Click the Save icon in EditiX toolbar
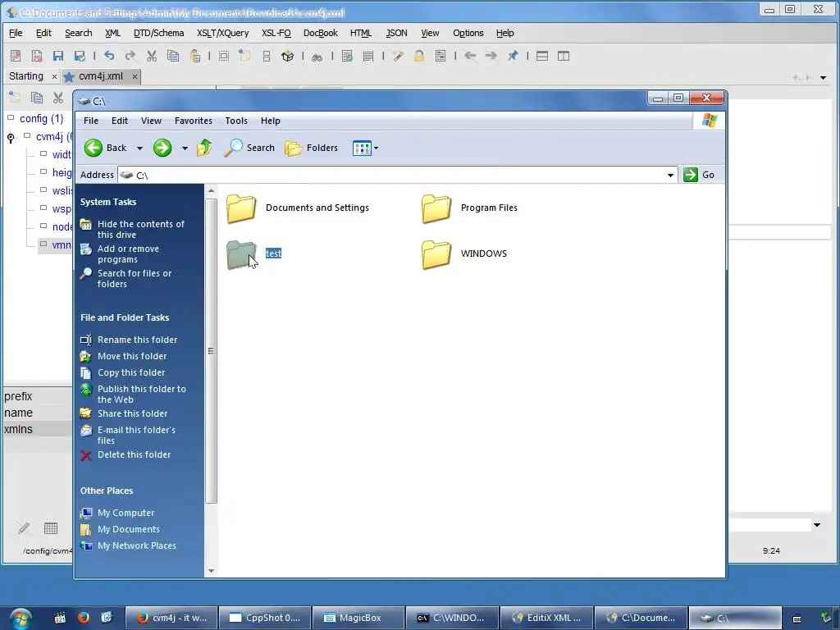 pos(58,56)
